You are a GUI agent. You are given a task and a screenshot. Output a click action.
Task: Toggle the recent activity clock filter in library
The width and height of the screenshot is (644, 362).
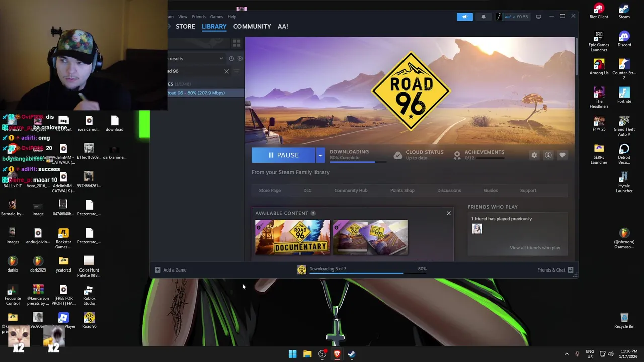(x=231, y=59)
